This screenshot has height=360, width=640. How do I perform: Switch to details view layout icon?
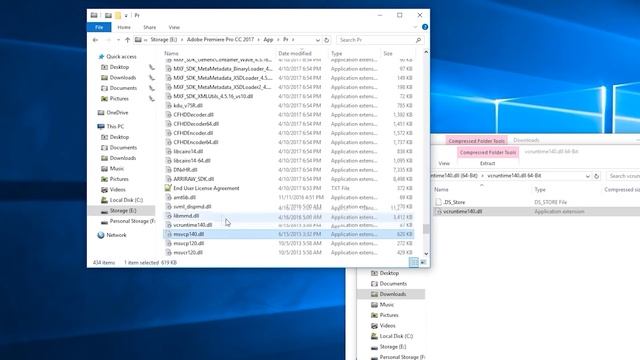coord(413,262)
